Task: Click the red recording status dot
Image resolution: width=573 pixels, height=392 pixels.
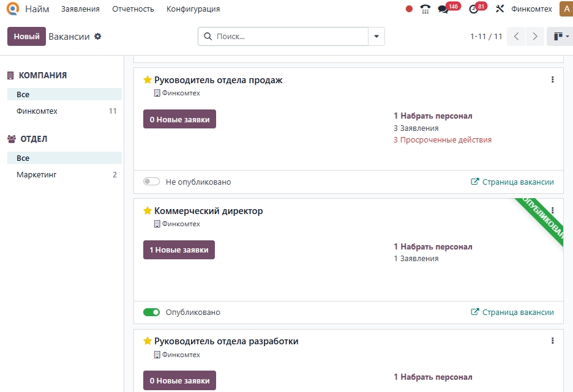Action: pyautogui.click(x=409, y=9)
